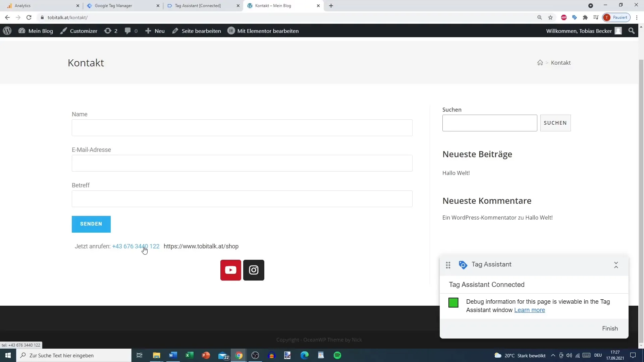This screenshot has width=644, height=362.
Task: Open Learn more link in Tag Assistant
Action: click(530, 310)
